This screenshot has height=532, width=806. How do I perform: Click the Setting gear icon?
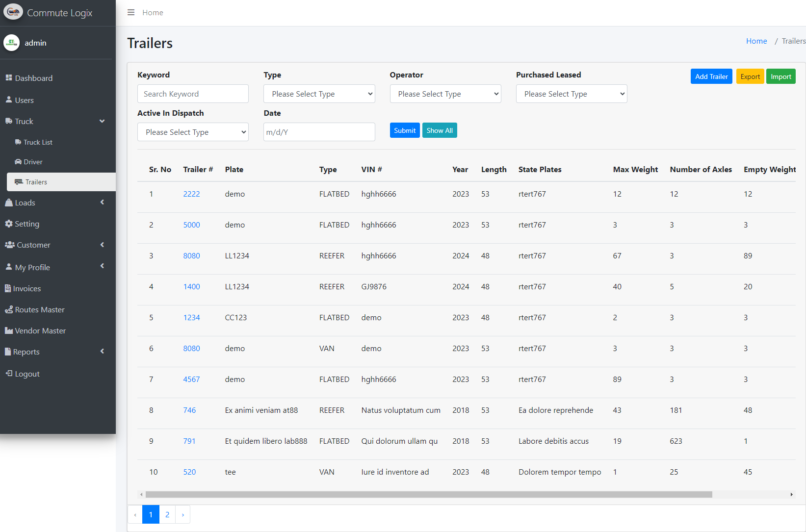tap(9, 224)
